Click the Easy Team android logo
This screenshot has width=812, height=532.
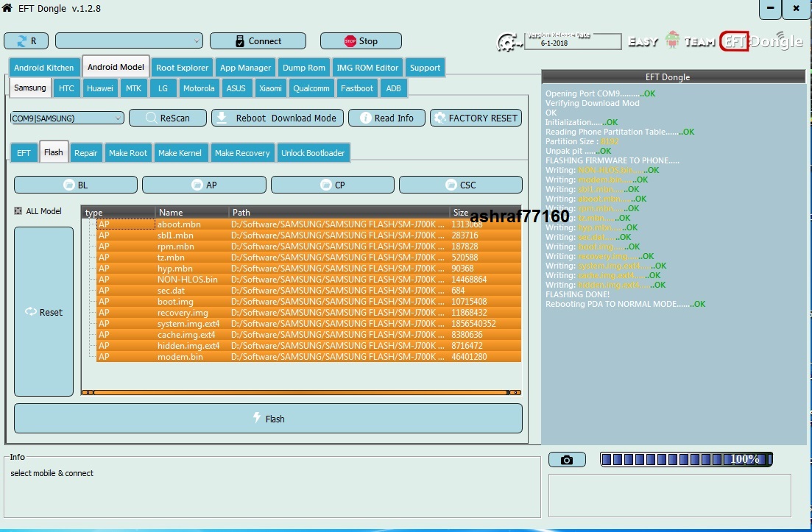[672, 40]
